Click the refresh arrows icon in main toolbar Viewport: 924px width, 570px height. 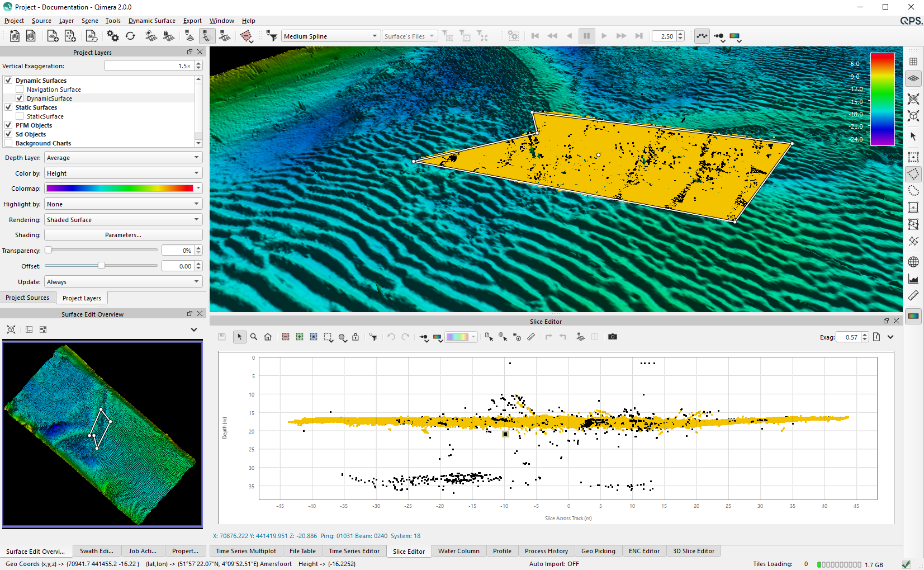(x=130, y=36)
